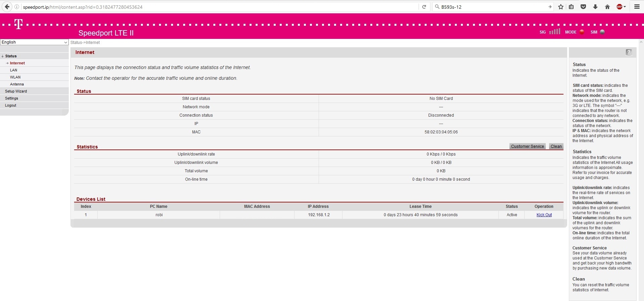Select Internet in the Status menu
The width and height of the screenshot is (644, 301).
(x=17, y=63)
